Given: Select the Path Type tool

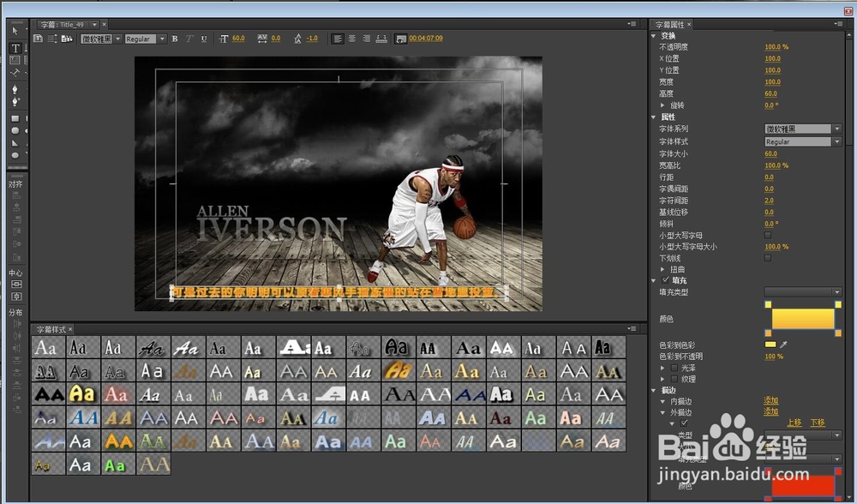Looking at the screenshot, I should [15, 72].
